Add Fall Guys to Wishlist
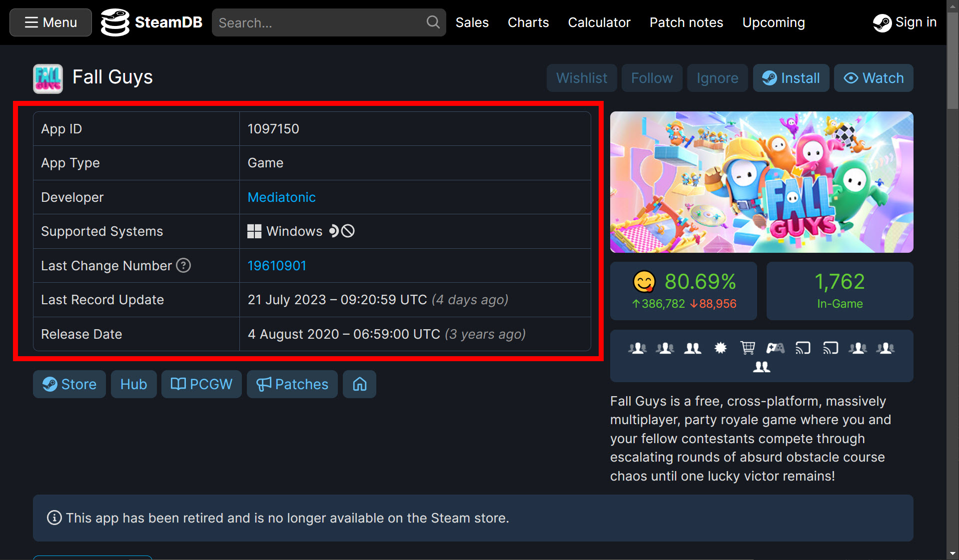 582,78
